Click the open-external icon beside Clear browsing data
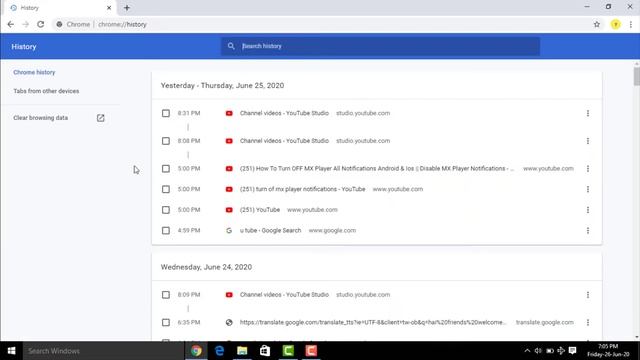Screen dimensions: 640x360 100,118
